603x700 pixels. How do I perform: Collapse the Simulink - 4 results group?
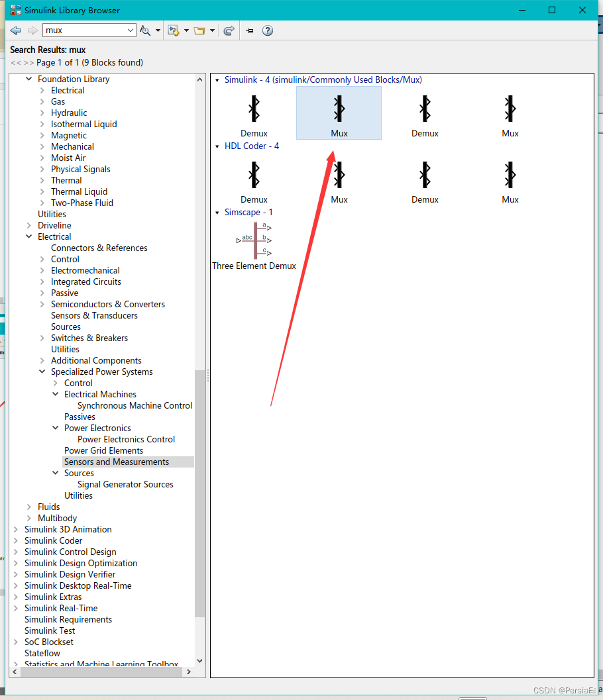pyautogui.click(x=217, y=80)
